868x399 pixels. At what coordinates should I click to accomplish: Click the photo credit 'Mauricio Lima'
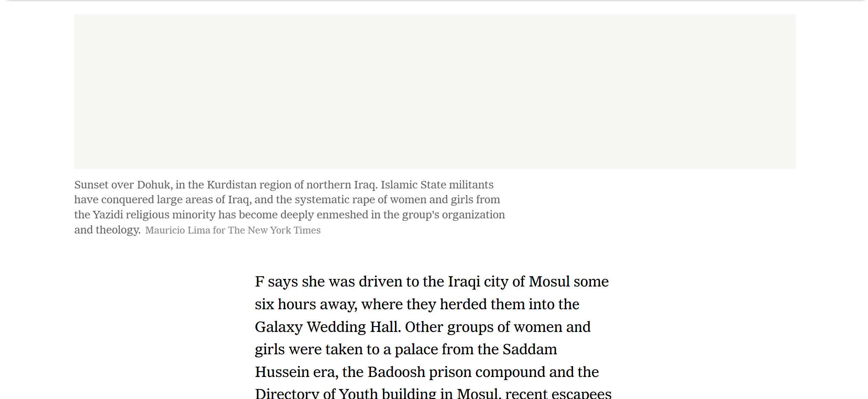177,230
